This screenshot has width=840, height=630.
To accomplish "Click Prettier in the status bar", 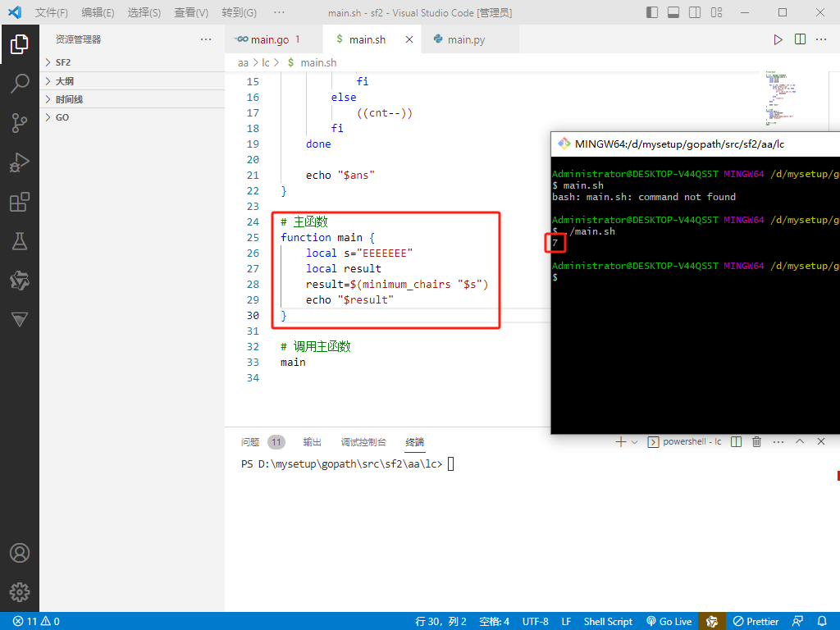I will (x=756, y=622).
